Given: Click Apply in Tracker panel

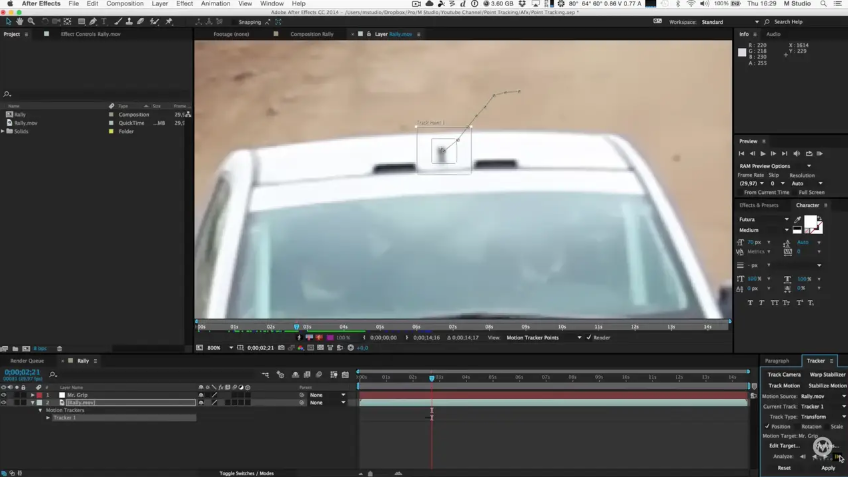Looking at the screenshot, I should click(828, 468).
